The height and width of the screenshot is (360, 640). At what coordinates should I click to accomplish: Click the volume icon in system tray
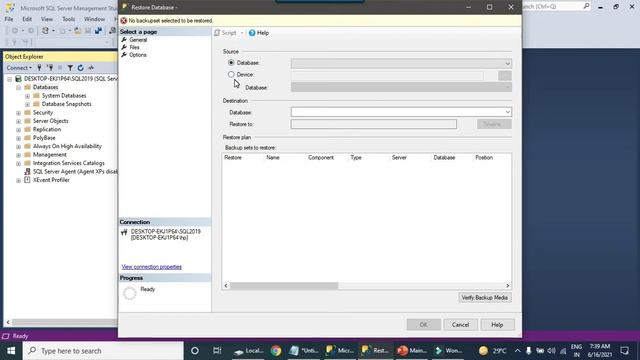[x=551, y=351]
